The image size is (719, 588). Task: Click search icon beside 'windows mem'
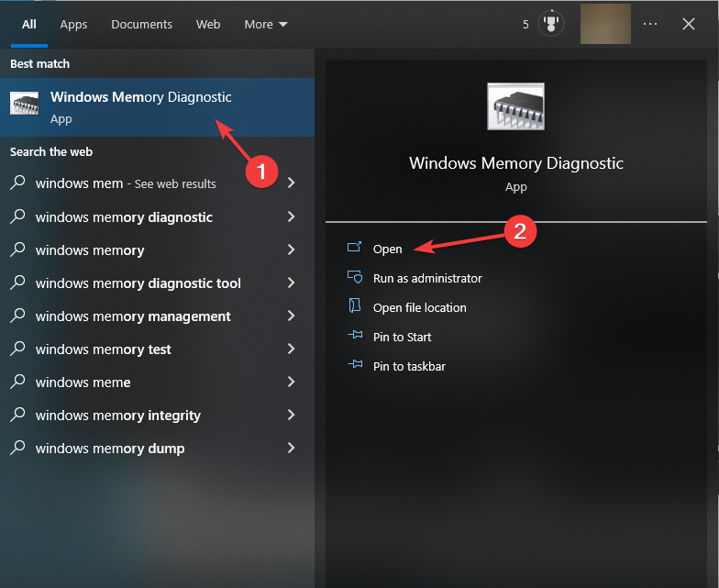pos(17,183)
